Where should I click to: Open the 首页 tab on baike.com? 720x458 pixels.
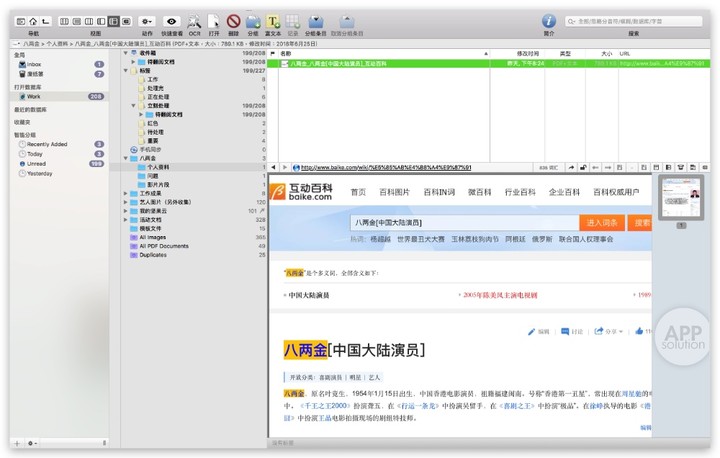pos(358,192)
